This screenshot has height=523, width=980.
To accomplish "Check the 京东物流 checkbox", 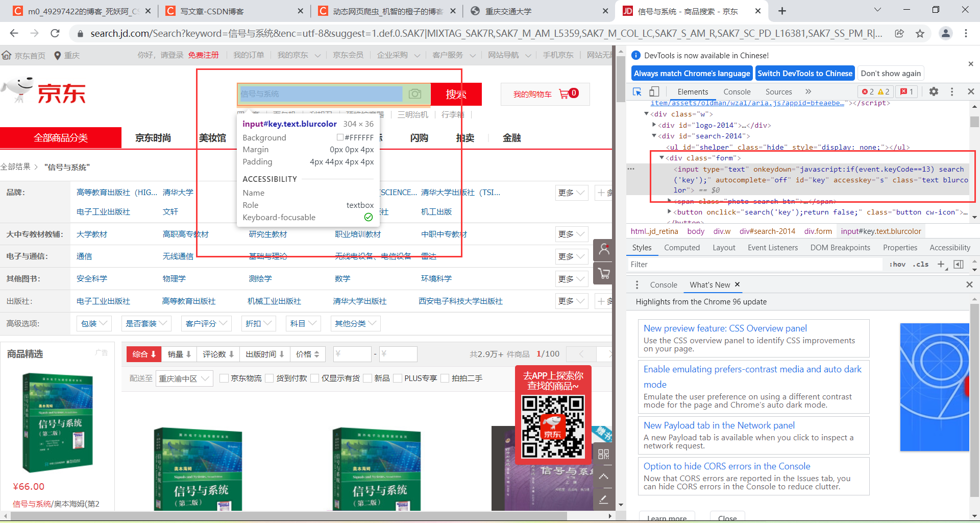I will click(224, 378).
